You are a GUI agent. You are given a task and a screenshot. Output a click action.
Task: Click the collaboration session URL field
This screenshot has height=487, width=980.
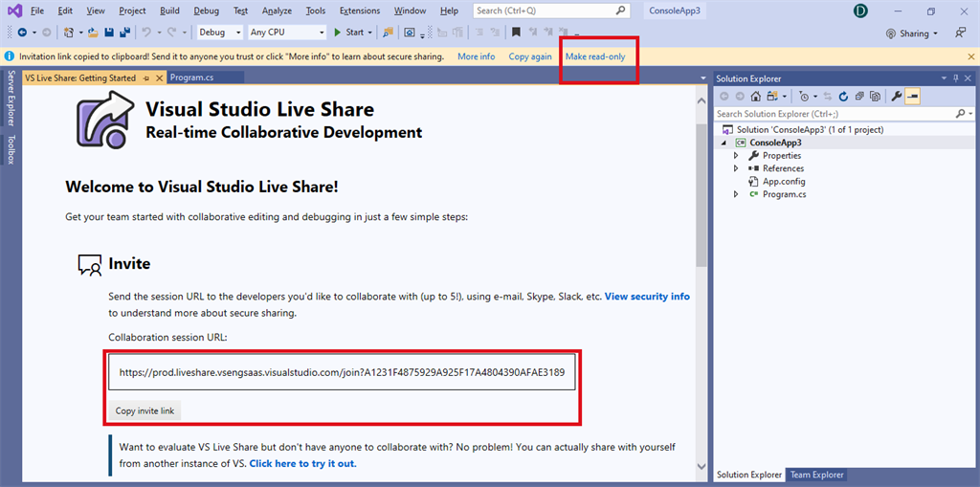(342, 372)
